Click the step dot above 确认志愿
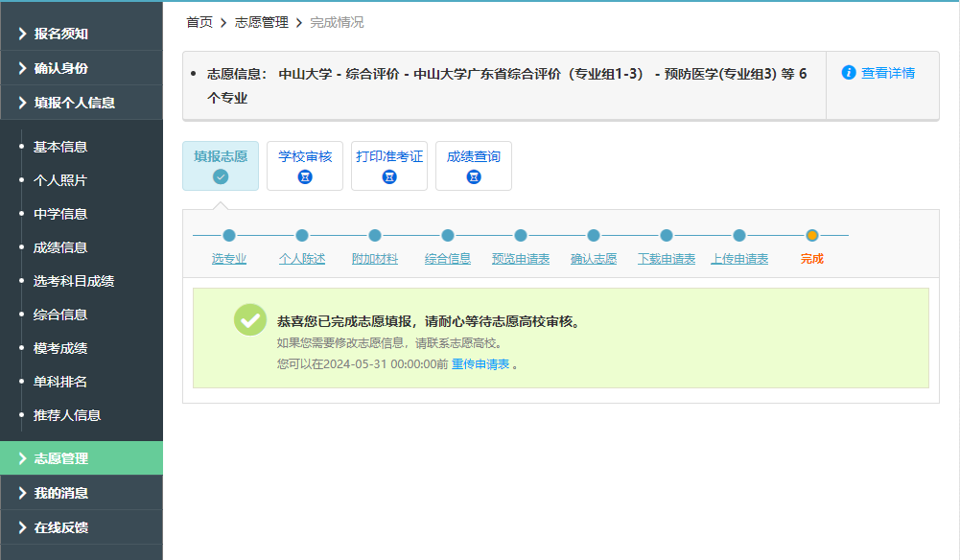The width and height of the screenshot is (960, 560). click(x=594, y=235)
